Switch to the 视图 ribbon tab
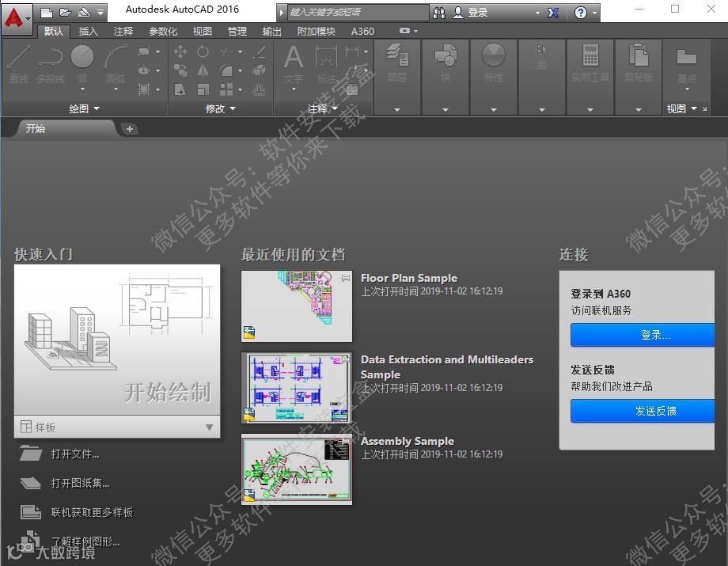Image resolution: width=728 pixels, height=566 pixels. tap(203, 31)
